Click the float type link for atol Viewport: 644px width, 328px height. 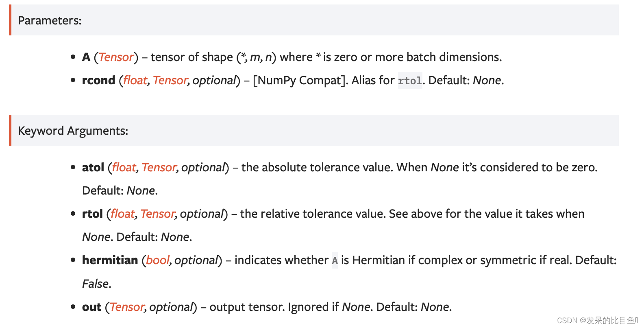[124, 168]
